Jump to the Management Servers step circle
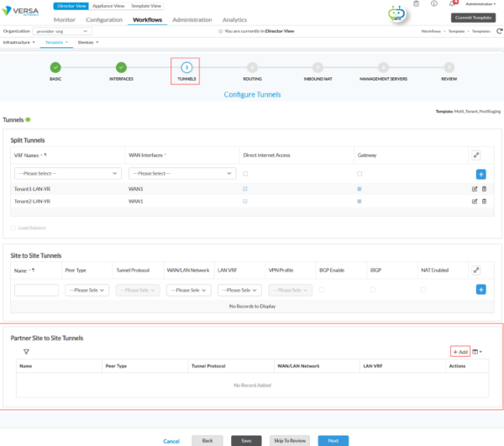This screenshot has width=504, height=446. point(384,67)
